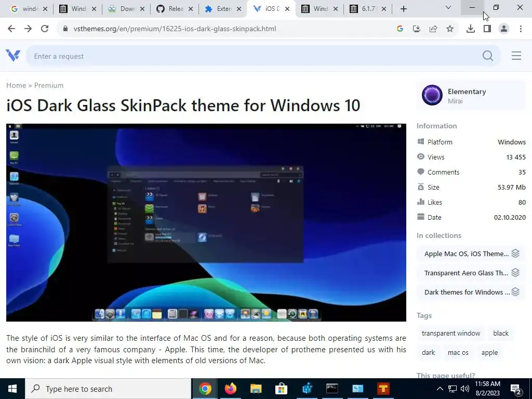Switch to the Down... tab
The height and width of the screenshot is (399, 532).
(x=126, y=9)
